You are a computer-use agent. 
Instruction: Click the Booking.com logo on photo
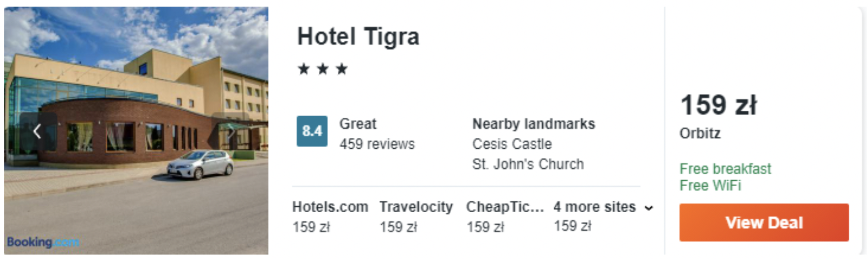pos(43,242)
